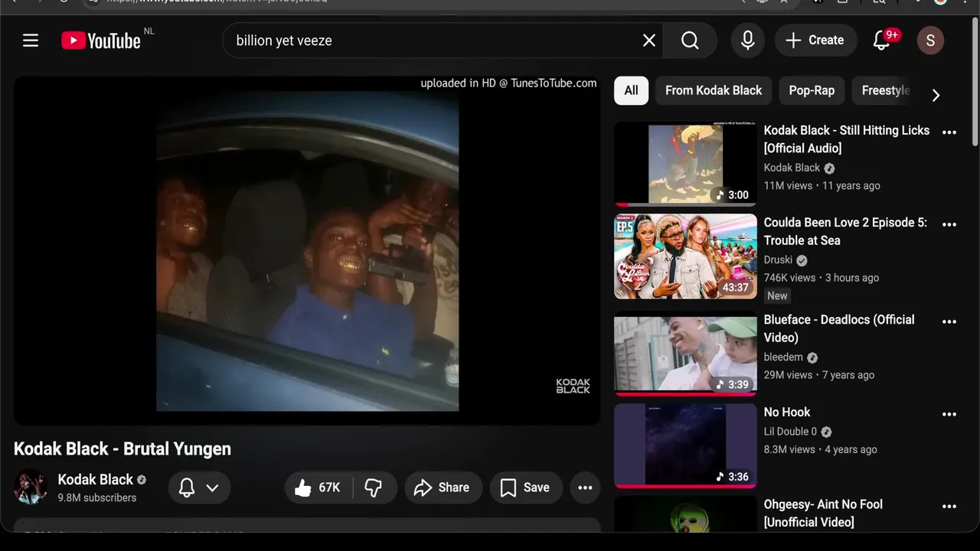Image resolution: width=980 pixels, height=551 pixels.
Task: Open Ohgeesy Aint No Fool title
Action: tap(823, 513)
